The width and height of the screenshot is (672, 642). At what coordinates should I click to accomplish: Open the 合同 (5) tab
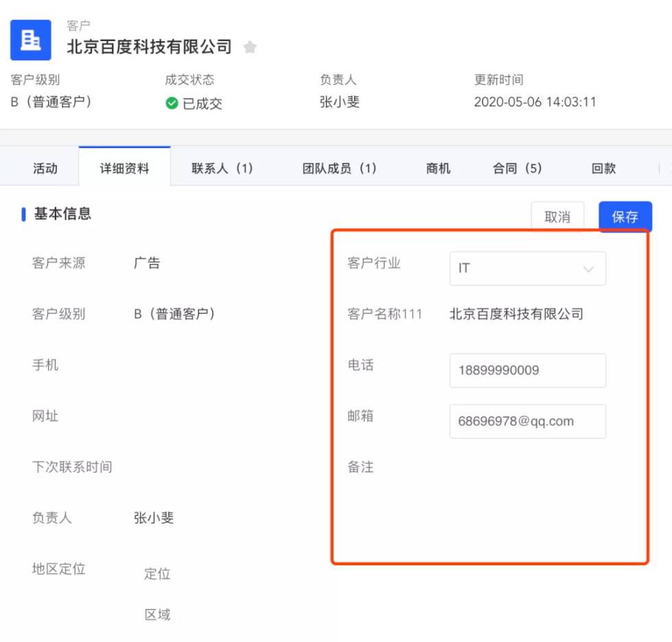[x=518, y=168]
